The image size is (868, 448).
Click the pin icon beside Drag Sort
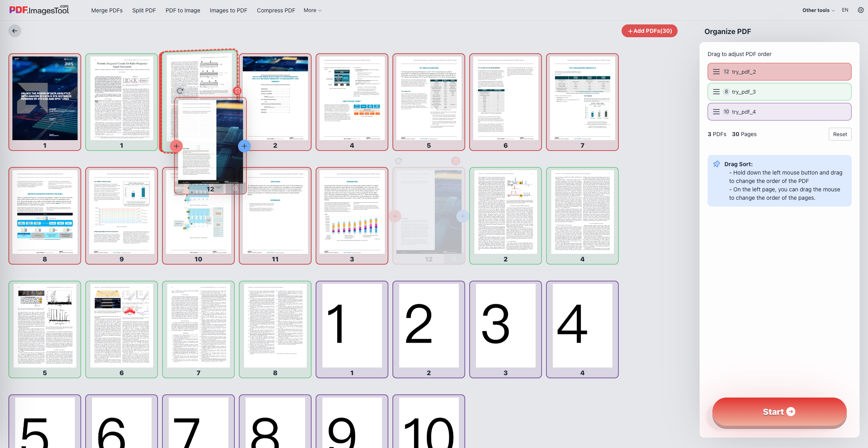(716, 164)
